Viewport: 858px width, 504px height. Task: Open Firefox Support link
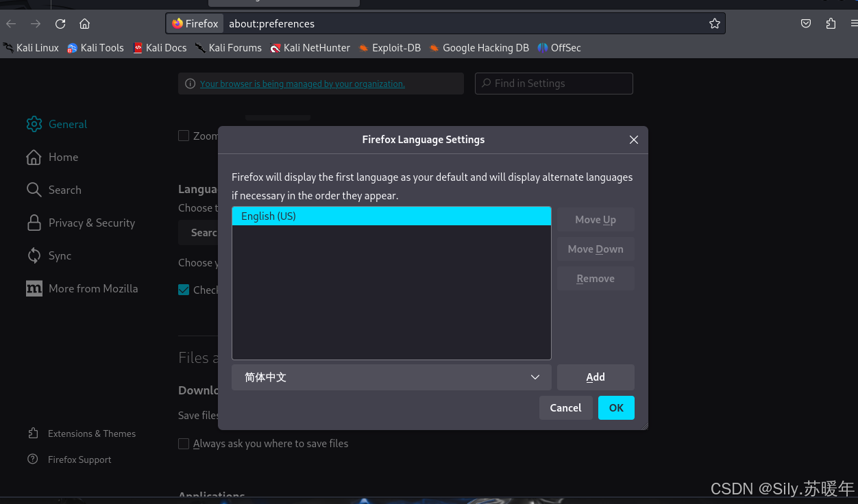click(69, 459)
